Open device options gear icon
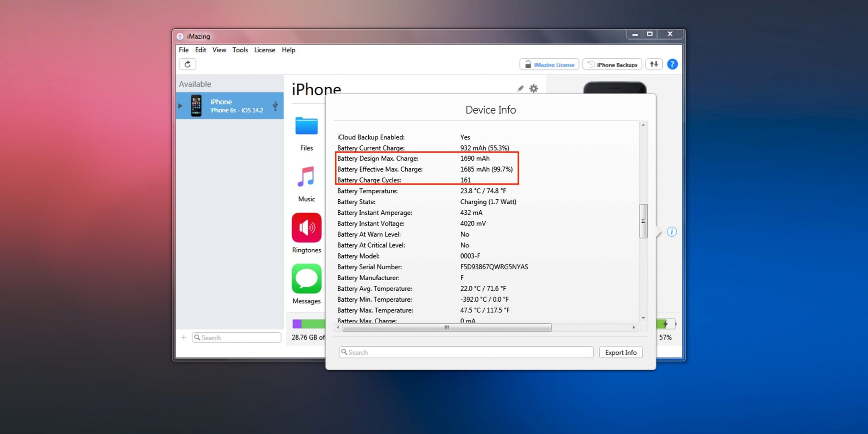 coord(534,89)
